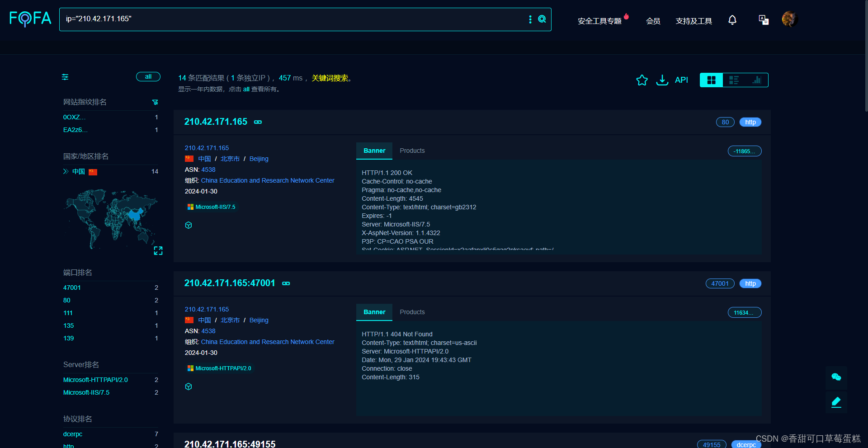Click the funnel filter icon beside 网站指纹排名
The height and width of the screenshot is (448, 868).
tap(155, 102)
